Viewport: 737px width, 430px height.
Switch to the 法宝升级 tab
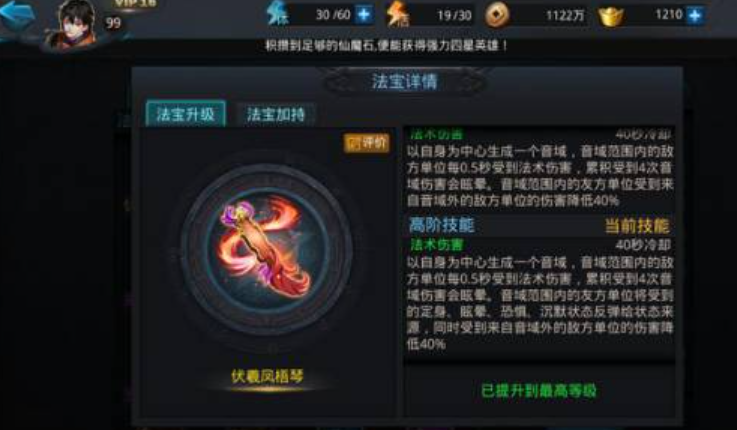click(186, 114)
